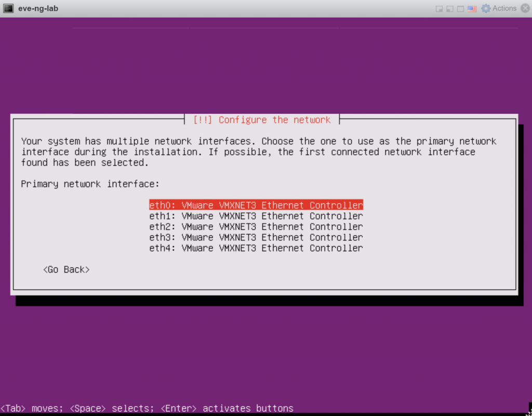Screen dimensions: 532x416
Task: Select the eth2 VMXNET3 interface
Action: coord(256,226)
